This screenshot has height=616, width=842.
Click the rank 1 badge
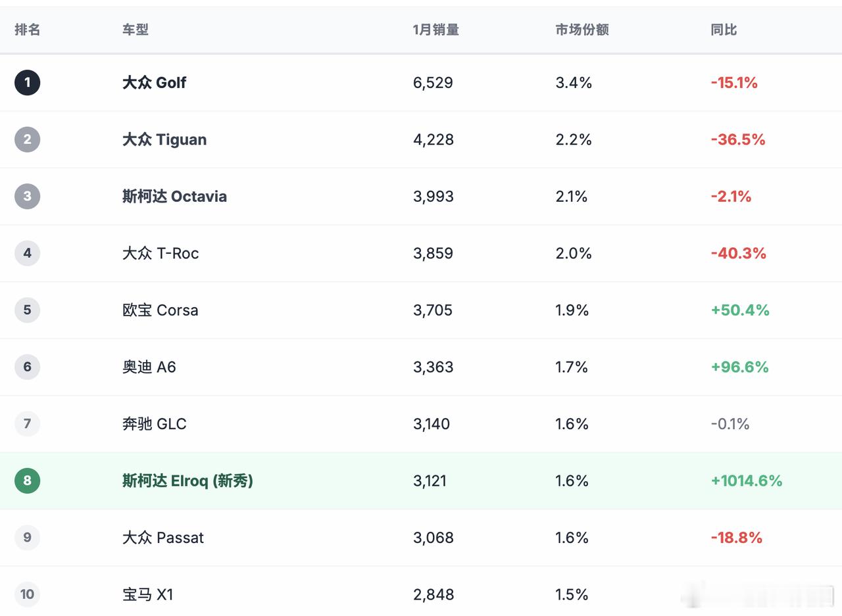point(27,82)
